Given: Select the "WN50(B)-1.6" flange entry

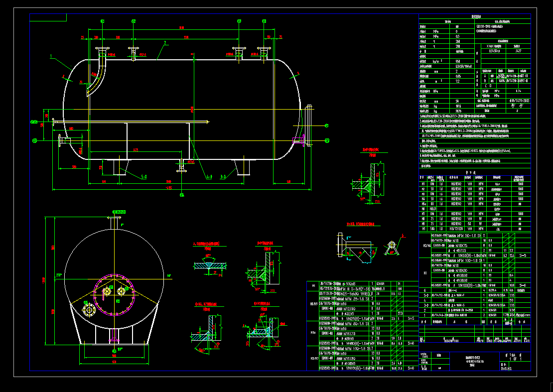Looking at the screenshot, I should point(469,255).
